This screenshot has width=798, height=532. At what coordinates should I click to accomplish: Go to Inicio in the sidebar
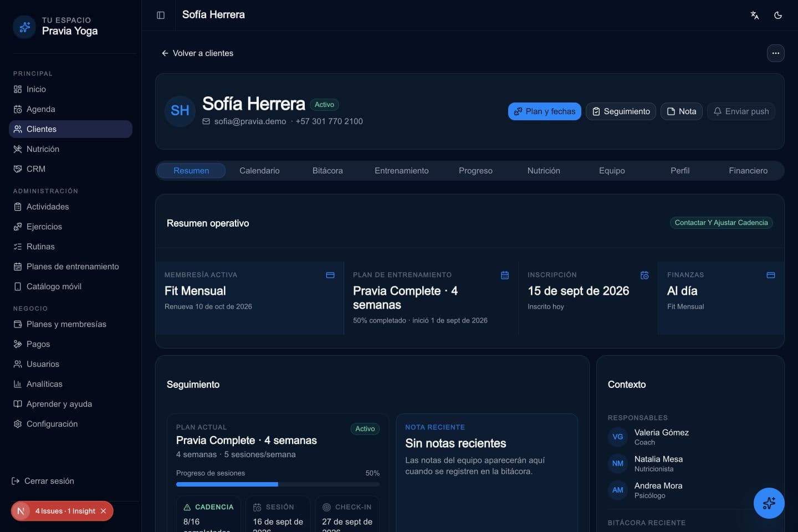(x=70, y=89)
